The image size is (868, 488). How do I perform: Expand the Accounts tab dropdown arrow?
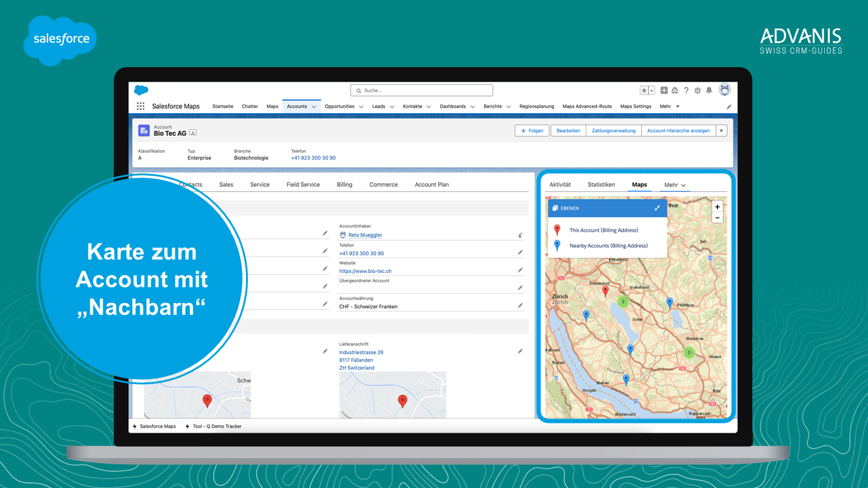coord(314,107)
